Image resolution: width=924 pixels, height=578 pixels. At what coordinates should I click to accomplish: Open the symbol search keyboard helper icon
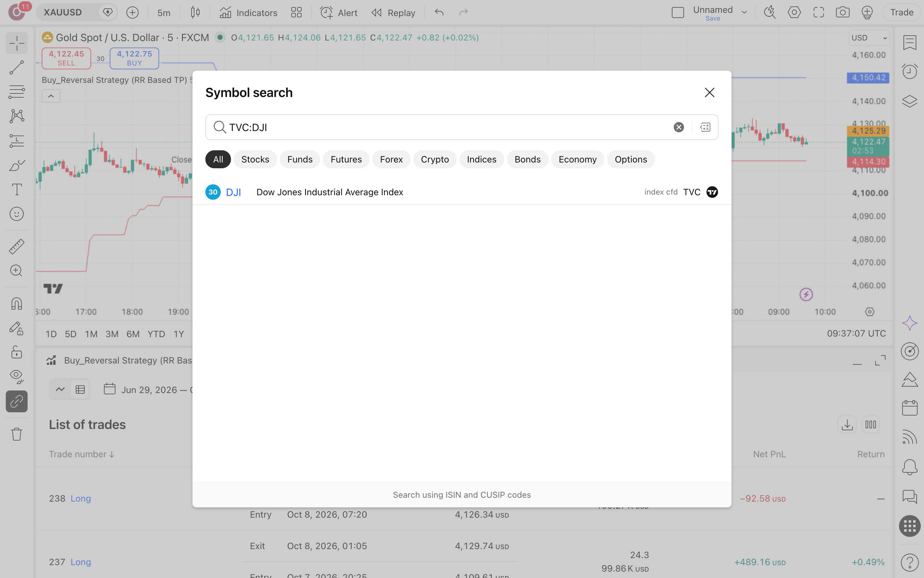pos(705,127)
